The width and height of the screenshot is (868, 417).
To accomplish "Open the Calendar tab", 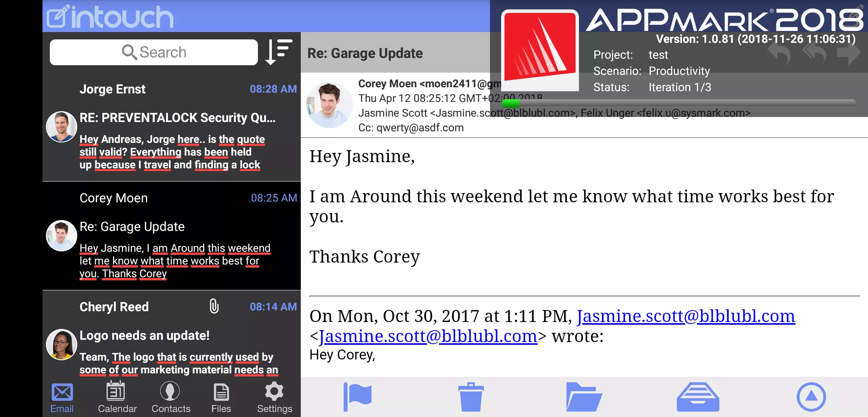I will click(117, 397).
